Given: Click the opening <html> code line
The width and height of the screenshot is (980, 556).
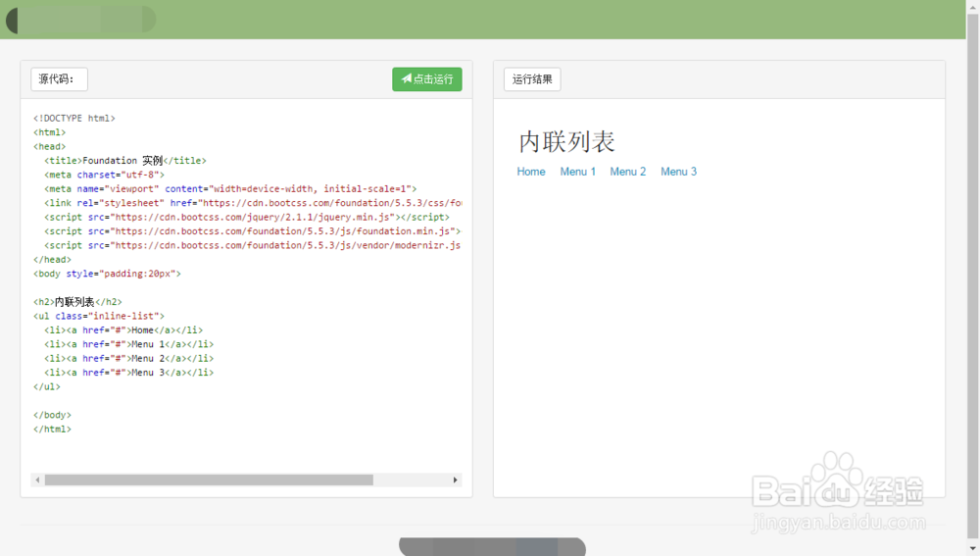Looking at the screenshot, I should (x=49, y=132).
